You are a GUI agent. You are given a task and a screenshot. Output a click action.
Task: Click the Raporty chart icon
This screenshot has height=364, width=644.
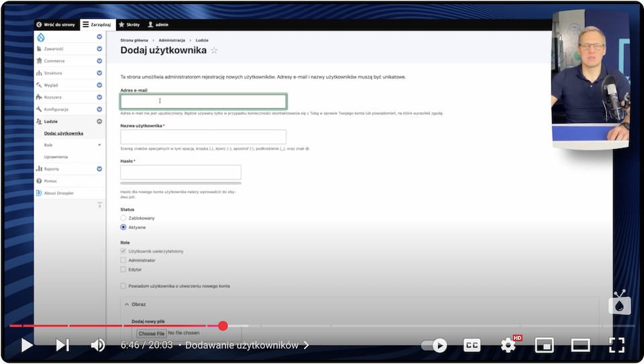tap(39, 169)
